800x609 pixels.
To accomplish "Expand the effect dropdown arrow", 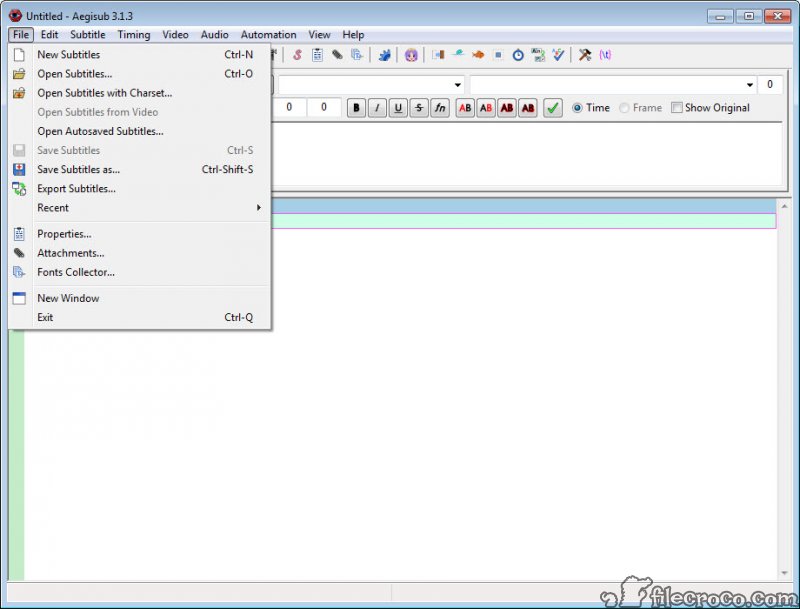I will 749,85.
